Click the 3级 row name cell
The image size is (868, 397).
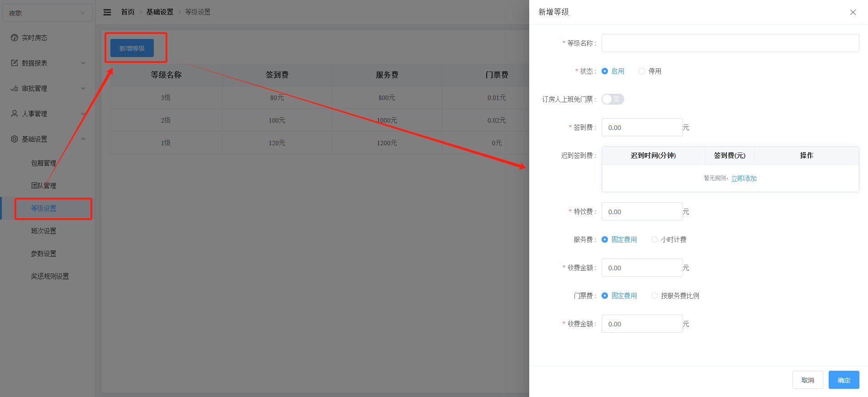coord(166,98)
